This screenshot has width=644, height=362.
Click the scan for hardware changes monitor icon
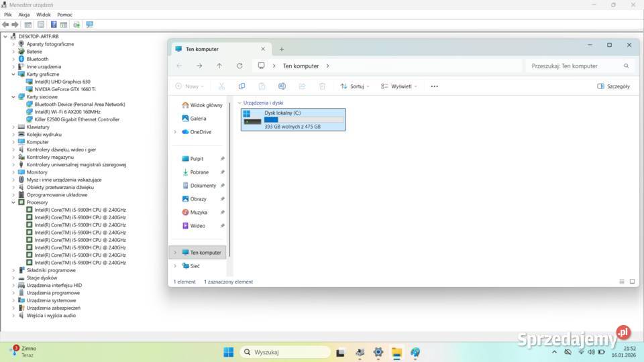pos(89,25)
